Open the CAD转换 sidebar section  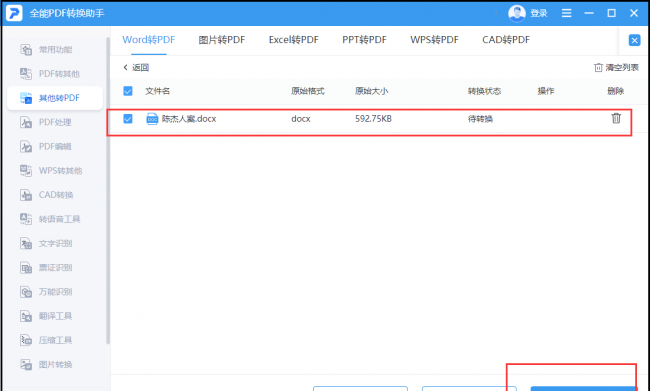(x=47, y=195)
